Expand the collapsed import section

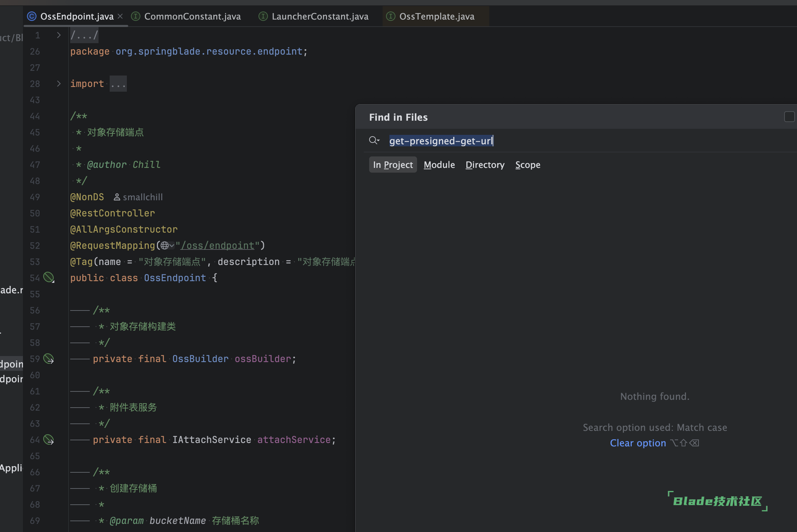59,84
